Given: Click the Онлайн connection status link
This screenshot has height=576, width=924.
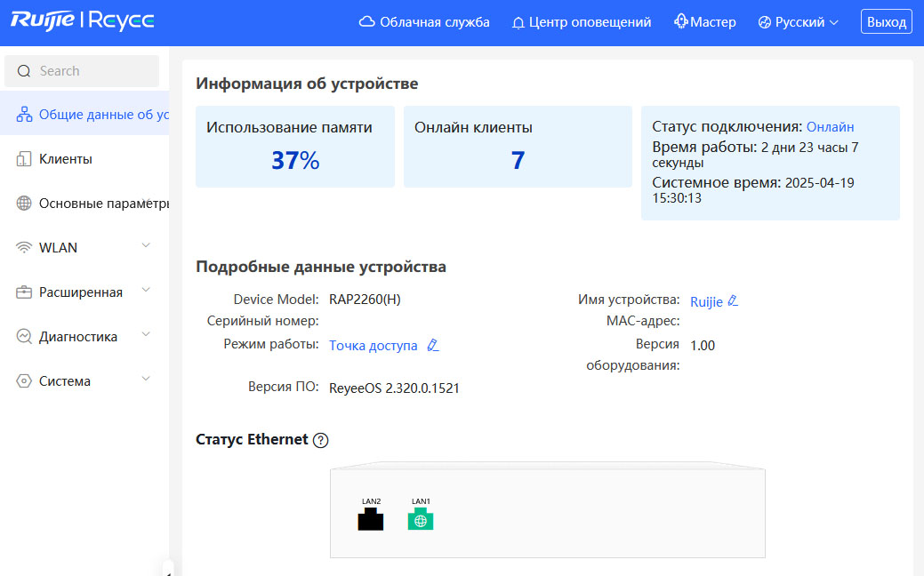Looking at the screenshot, I should [830, 127].
